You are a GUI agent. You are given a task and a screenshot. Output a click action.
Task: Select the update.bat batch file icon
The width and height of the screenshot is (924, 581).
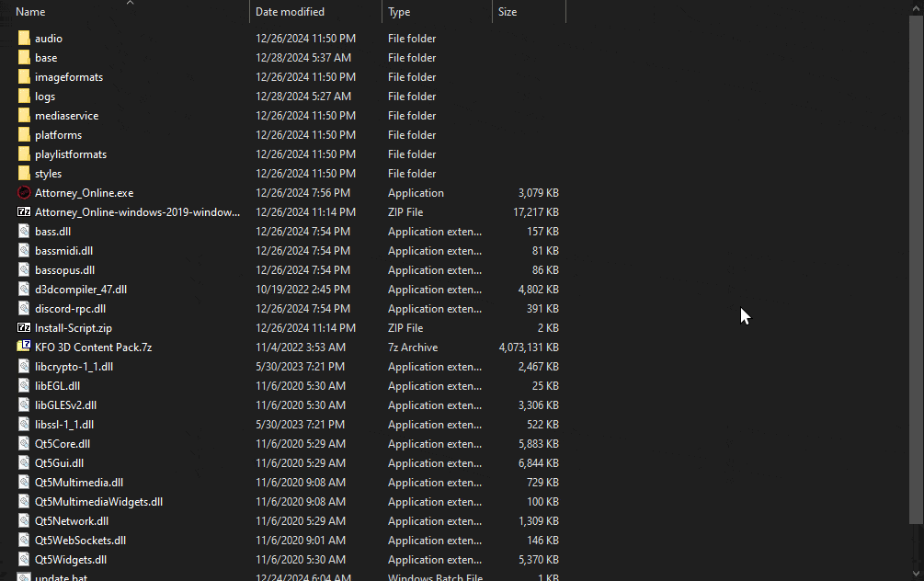pos(24,576)
